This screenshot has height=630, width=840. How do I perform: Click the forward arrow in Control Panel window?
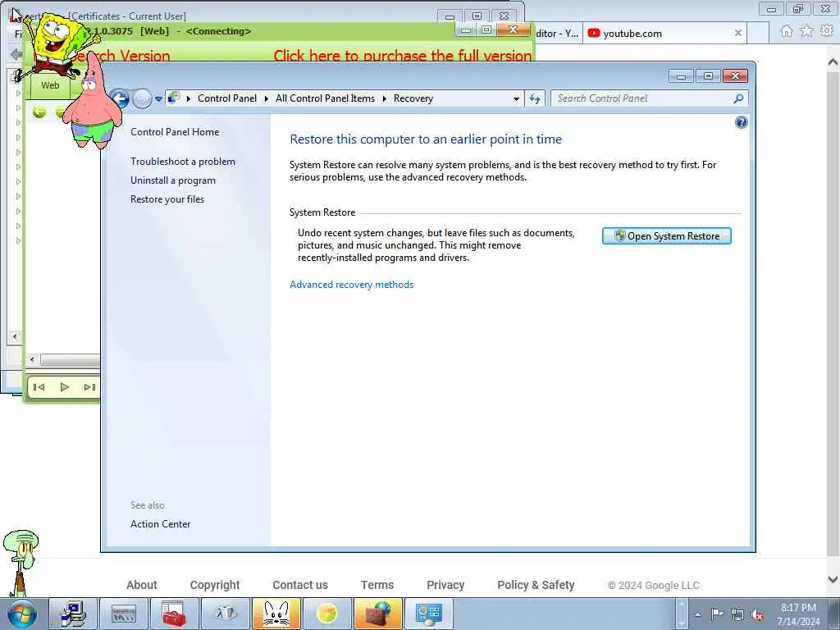click(142, 98)
